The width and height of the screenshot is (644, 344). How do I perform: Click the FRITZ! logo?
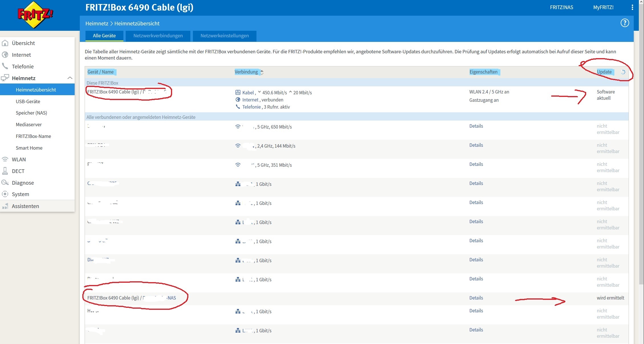click(x=35, y=15)
